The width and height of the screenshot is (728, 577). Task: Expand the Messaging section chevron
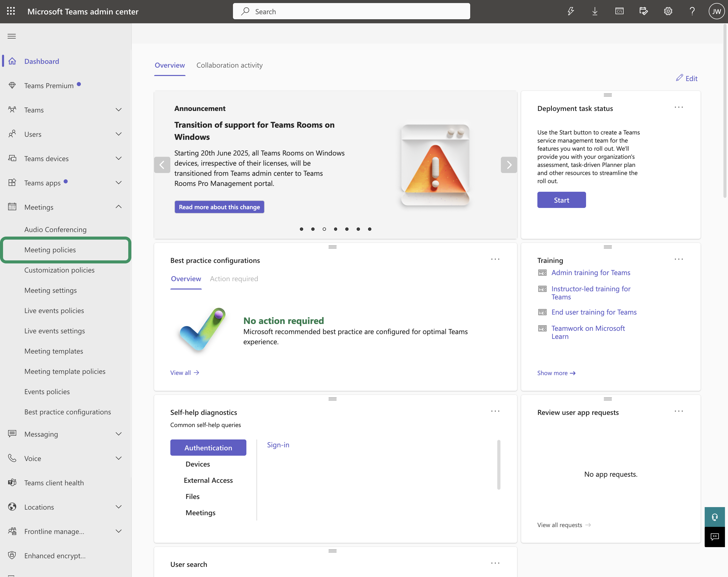(119, 434)
